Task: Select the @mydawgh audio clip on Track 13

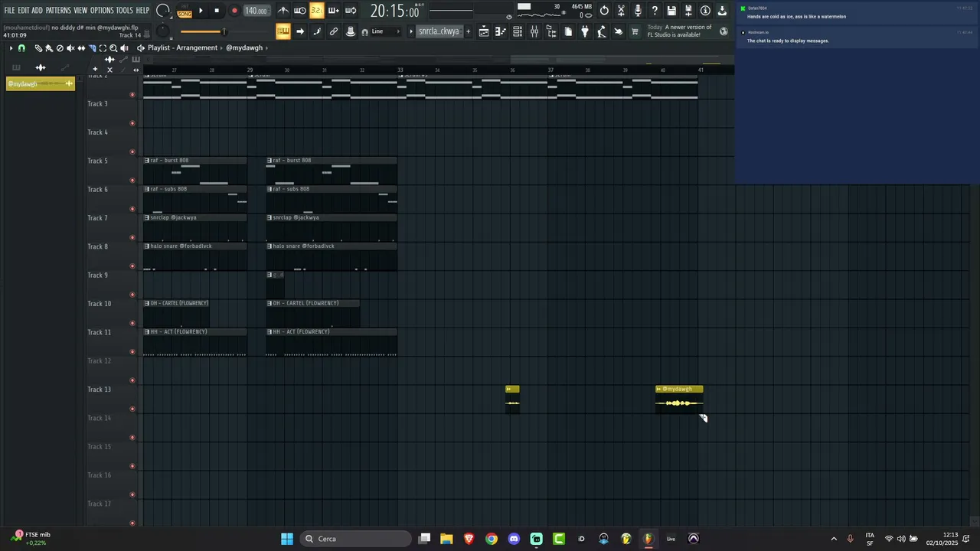Action: 679,399
